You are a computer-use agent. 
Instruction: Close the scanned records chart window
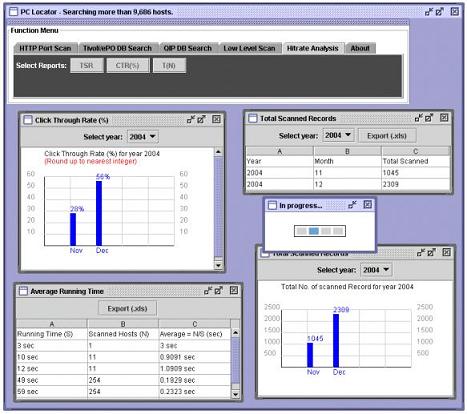coord(447,253)
